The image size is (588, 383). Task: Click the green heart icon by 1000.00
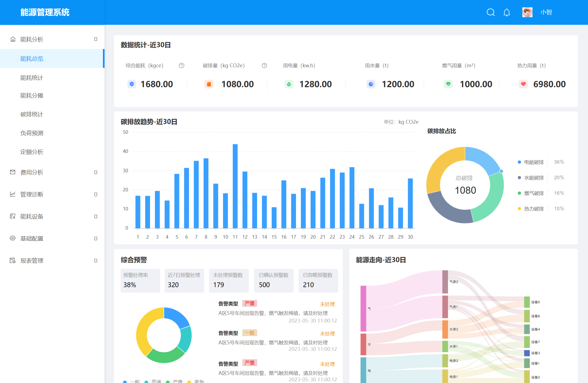click(448, 84)
